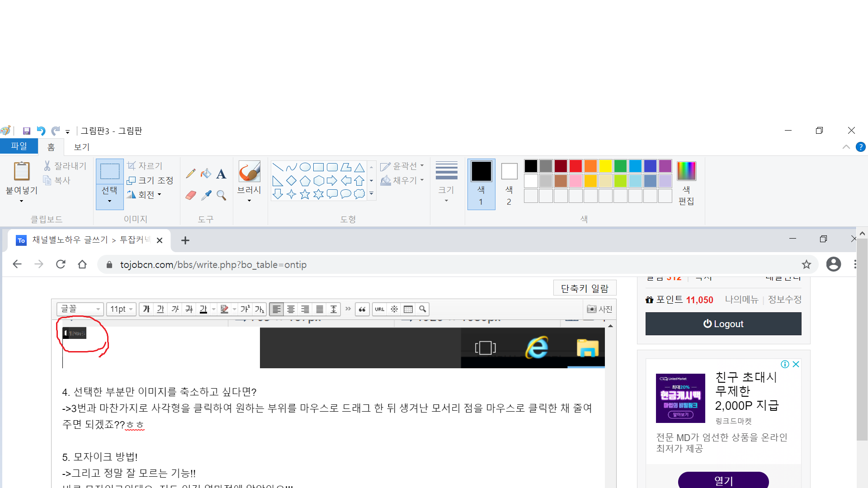
Task: Pick the red color swatch in palette
Action: pyautogui.click(x=576, y=166)
